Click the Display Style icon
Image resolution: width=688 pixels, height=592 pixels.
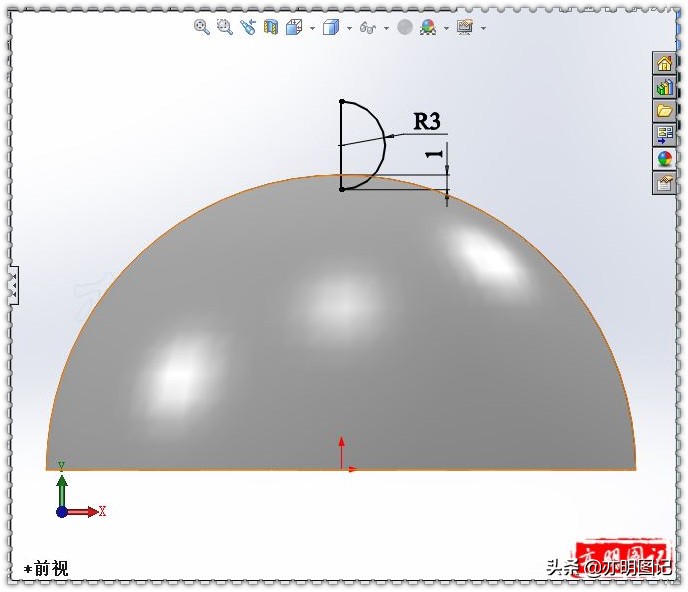point(331,27)
